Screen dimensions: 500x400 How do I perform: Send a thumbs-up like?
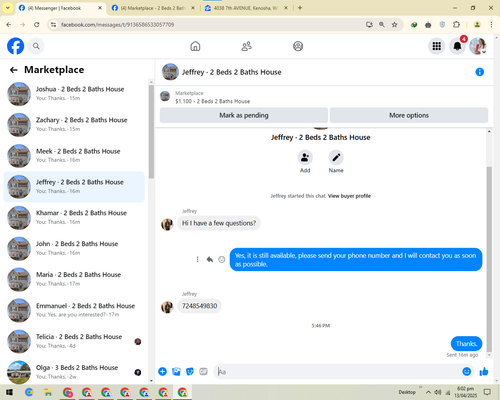click(x=484, y=371)
